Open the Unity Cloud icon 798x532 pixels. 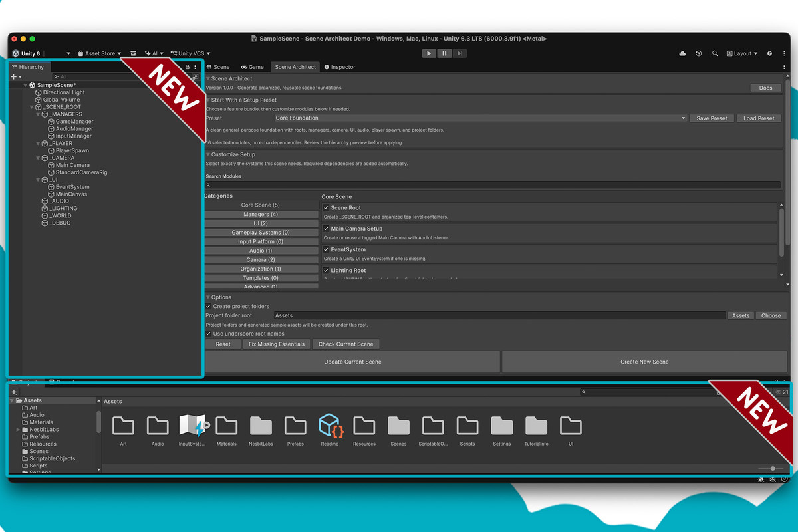(682, 53)
